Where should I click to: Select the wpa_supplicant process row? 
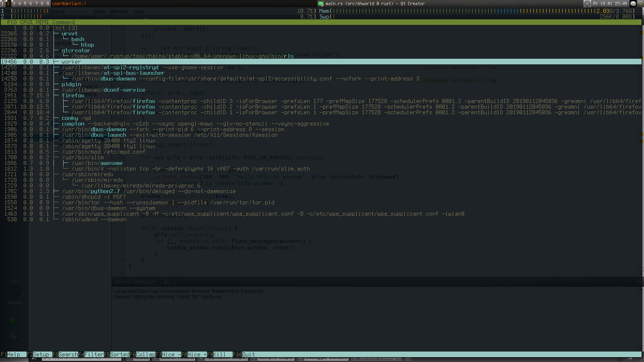pos(321,214)
